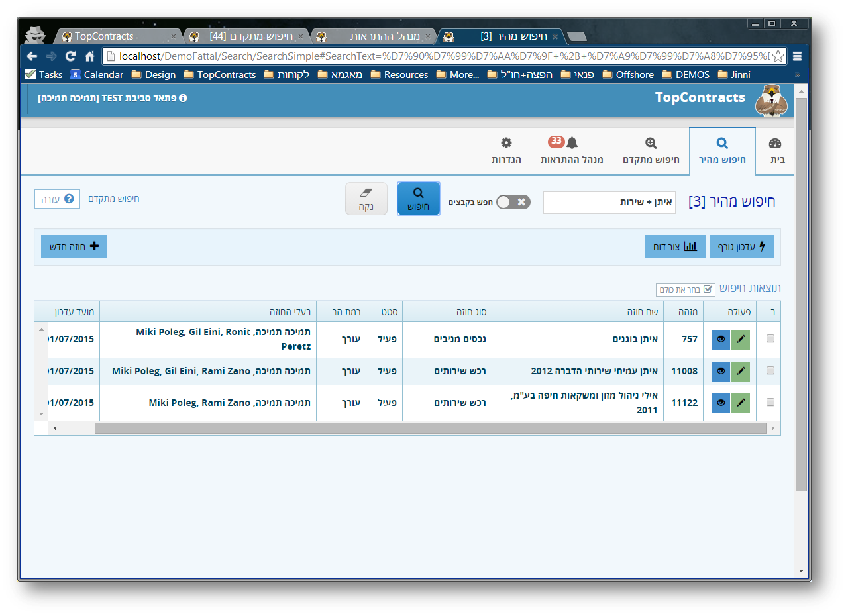Open the 'לקוחות' bookmarks folder
Viewport: 846px width, 616px height.
[286, 75]
